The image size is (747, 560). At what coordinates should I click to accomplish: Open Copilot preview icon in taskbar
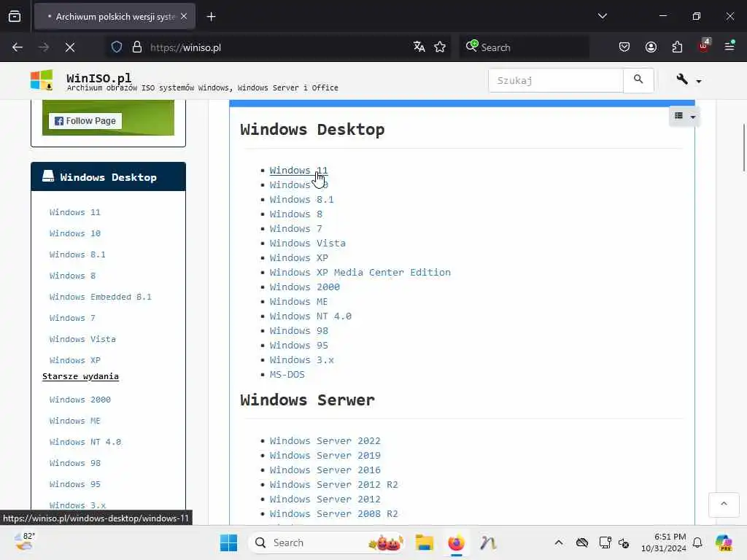[724, 542]
